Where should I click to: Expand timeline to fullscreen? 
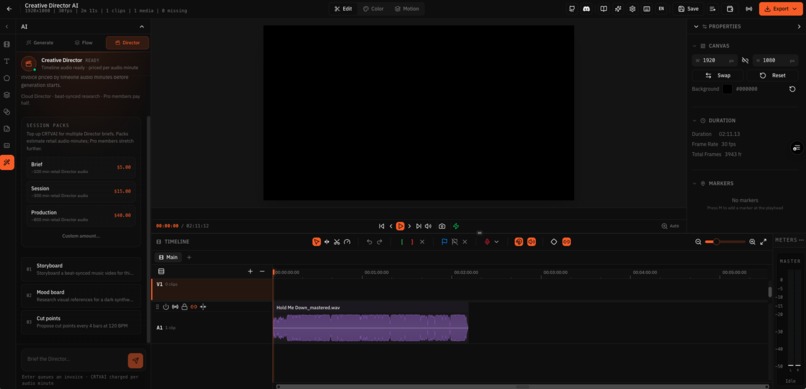tap(763, 242)
